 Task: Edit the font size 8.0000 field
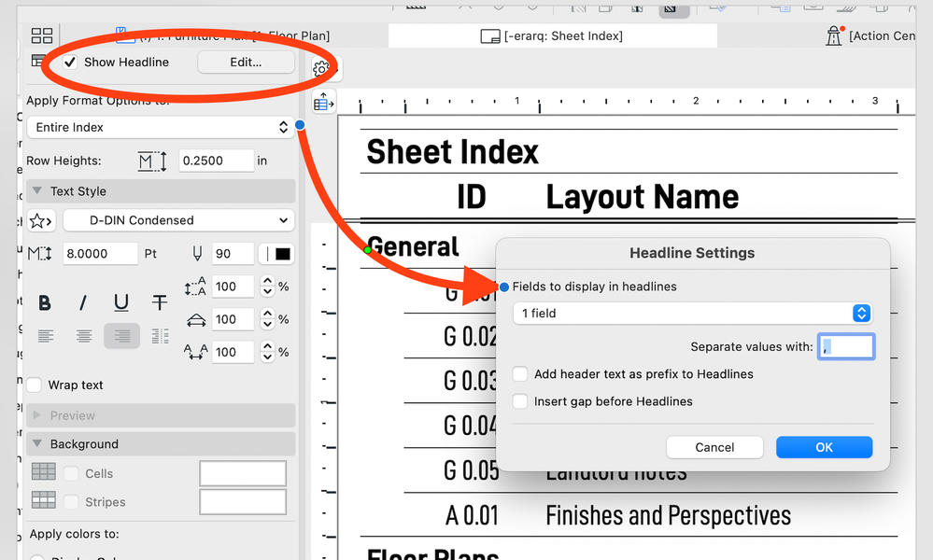[x=100, y=254]
